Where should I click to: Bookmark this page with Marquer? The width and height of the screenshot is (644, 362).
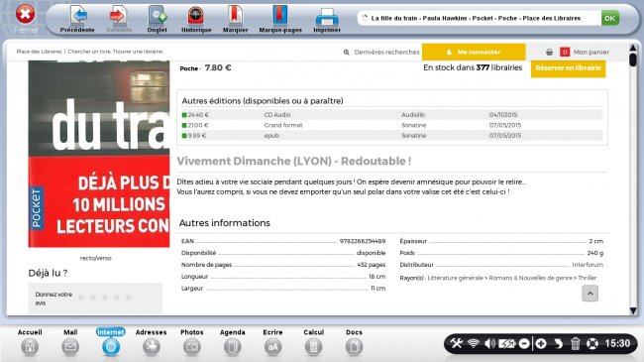point(236,19)
